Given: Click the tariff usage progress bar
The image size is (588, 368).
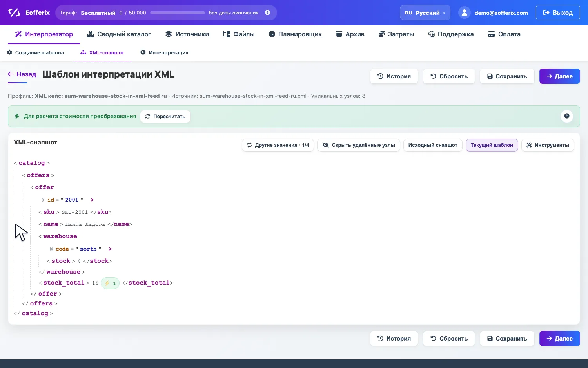Looking at the screenshot, I should (177, 13).
